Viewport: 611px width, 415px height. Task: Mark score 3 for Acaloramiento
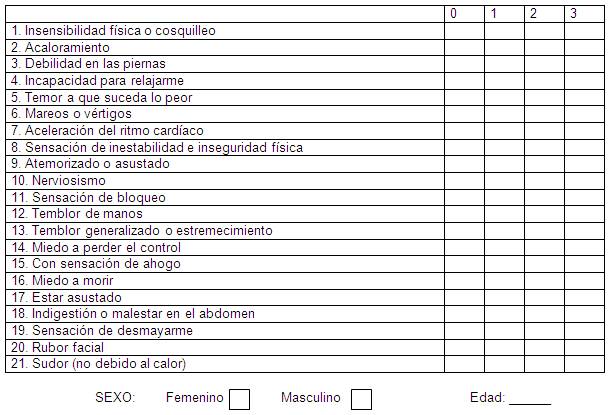[585, 48]
